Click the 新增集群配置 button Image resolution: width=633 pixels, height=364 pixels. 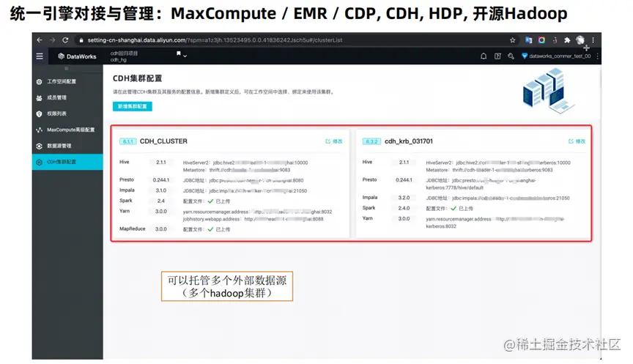[x=133, y=106]
